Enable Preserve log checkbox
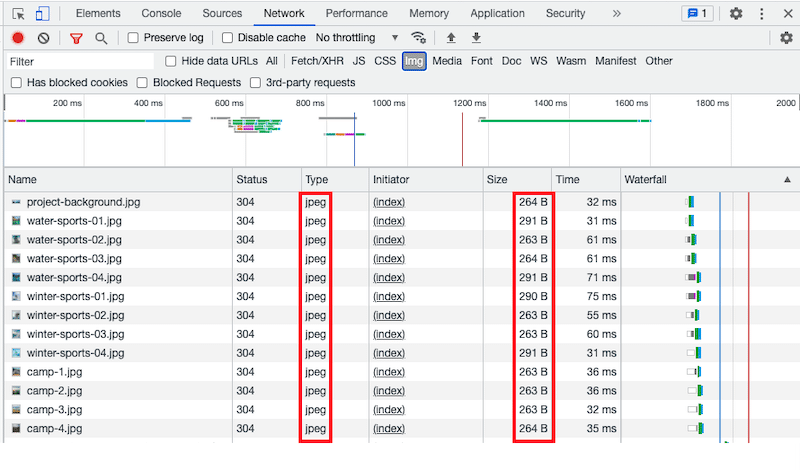 pos(133,38)
